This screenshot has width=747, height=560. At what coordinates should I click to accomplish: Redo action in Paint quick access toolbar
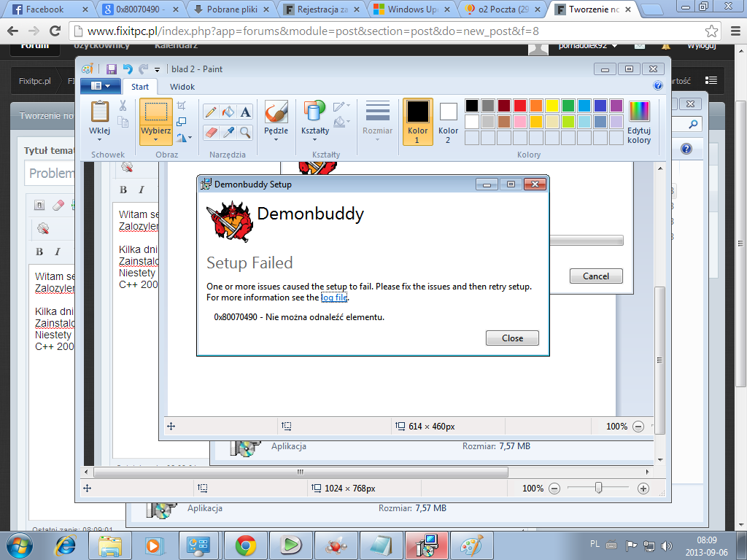coord(143,69)
